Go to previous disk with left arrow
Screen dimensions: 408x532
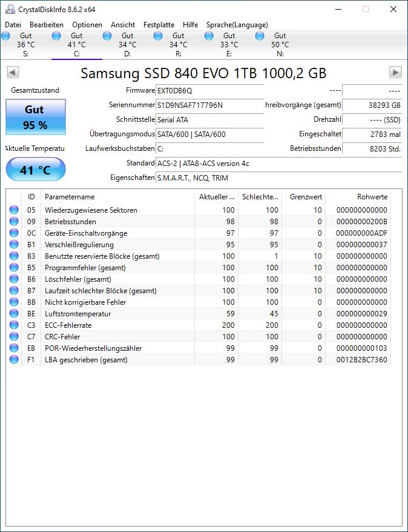(x=13, y=72)
